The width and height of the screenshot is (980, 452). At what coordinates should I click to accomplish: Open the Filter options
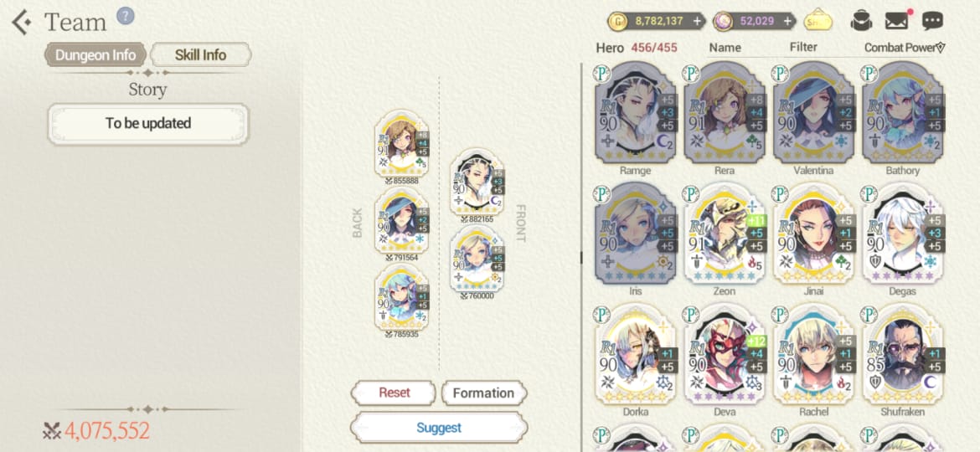click(x=803, y=47)
